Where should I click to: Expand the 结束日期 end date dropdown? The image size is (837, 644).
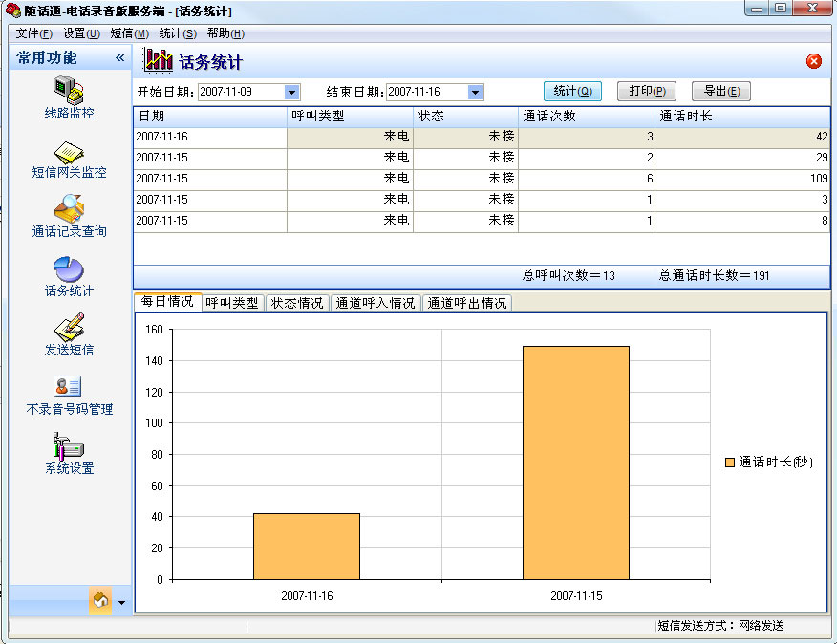tap(476, 93)
